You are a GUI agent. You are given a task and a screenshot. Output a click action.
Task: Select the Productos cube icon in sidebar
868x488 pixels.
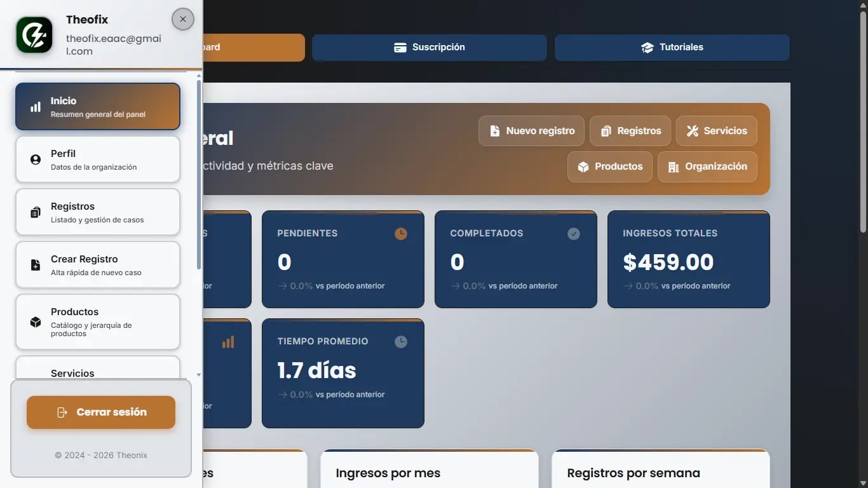coord(35,322)
